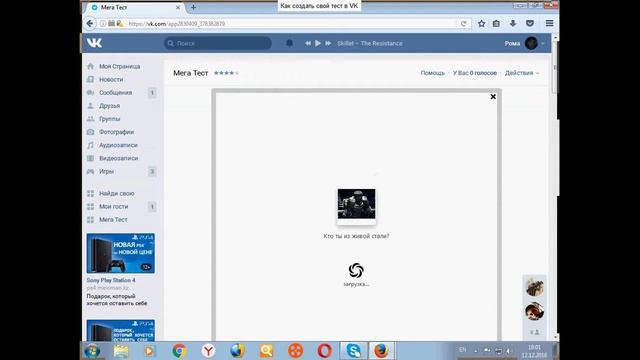Open the Windows Start menu
This screenshot has height=360, width=640.
pyautogui.click(x=92, y=351)
